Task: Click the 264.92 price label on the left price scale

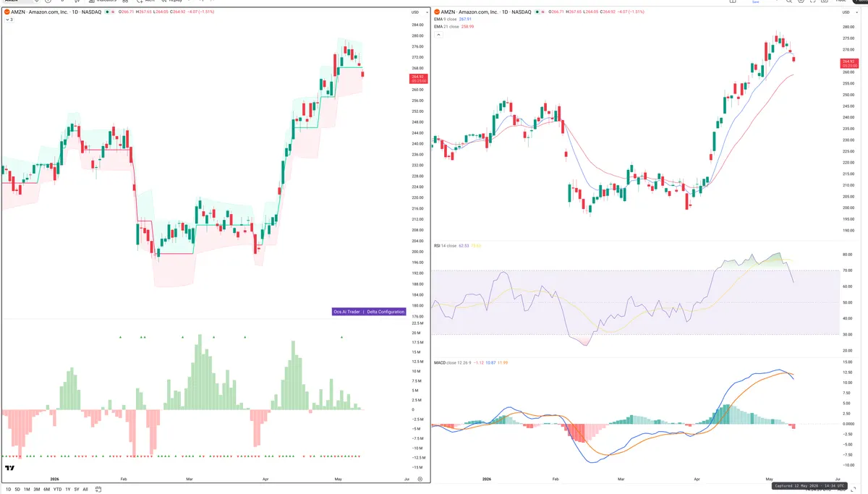Action: tap(418, 78)
